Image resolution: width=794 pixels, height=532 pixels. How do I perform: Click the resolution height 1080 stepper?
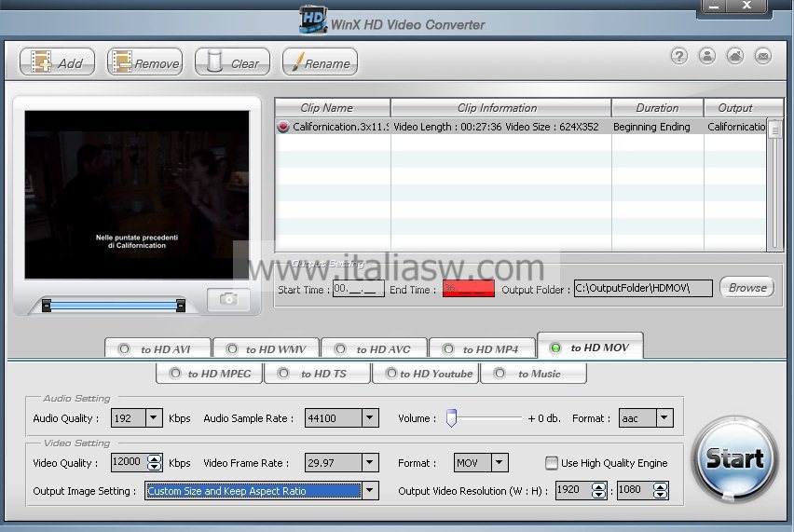pos(661,490)
